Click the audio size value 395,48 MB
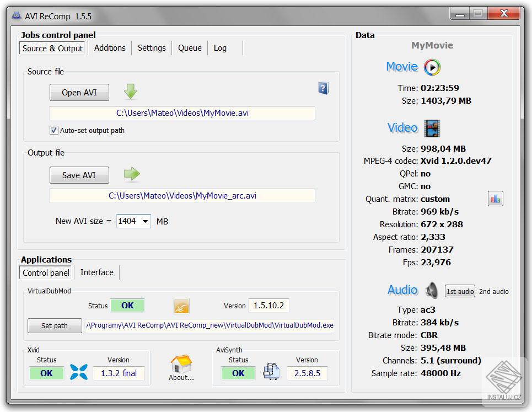532x412 pixels. point(443,348)
